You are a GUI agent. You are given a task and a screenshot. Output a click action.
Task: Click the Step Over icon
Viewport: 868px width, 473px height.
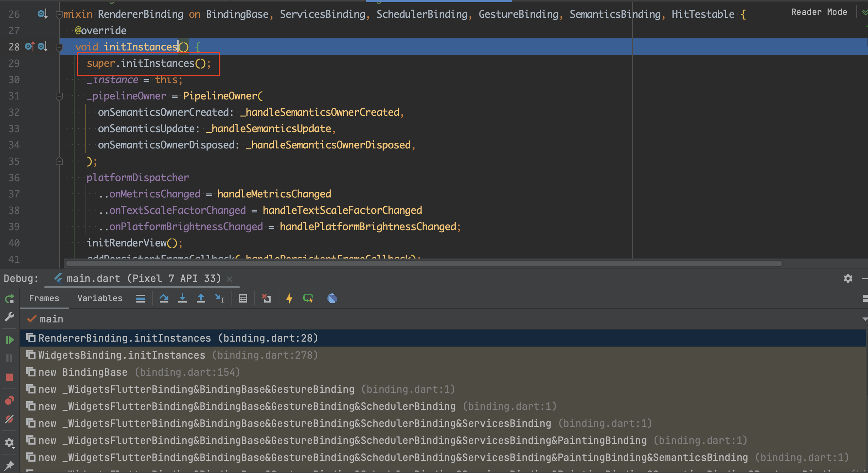click(x=164, y=299)
